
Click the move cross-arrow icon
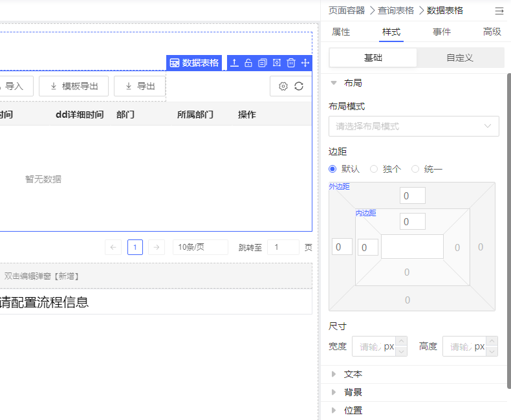tap(305, 63)
